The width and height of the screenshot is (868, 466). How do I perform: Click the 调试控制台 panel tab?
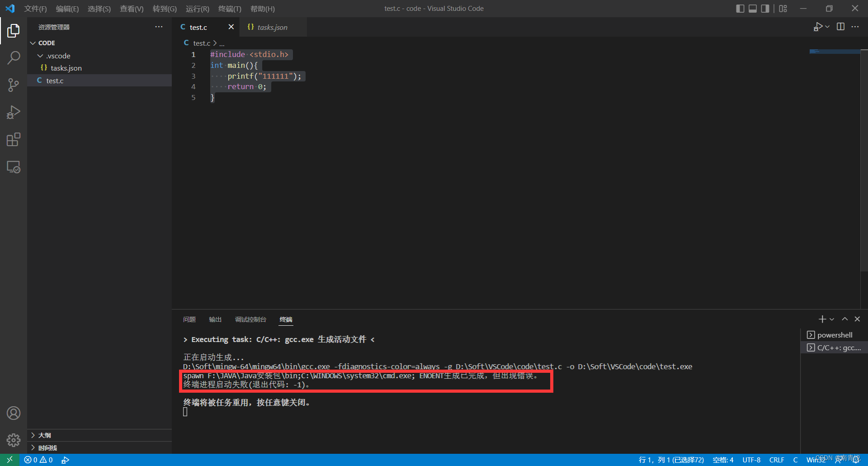point(250,319)
